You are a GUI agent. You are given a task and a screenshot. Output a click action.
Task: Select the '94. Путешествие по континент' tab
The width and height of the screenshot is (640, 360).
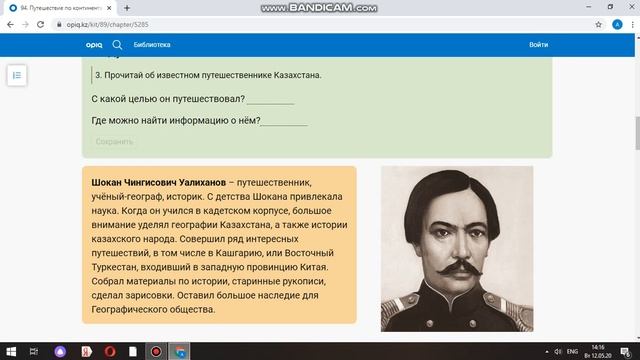(x=60, y=8)
